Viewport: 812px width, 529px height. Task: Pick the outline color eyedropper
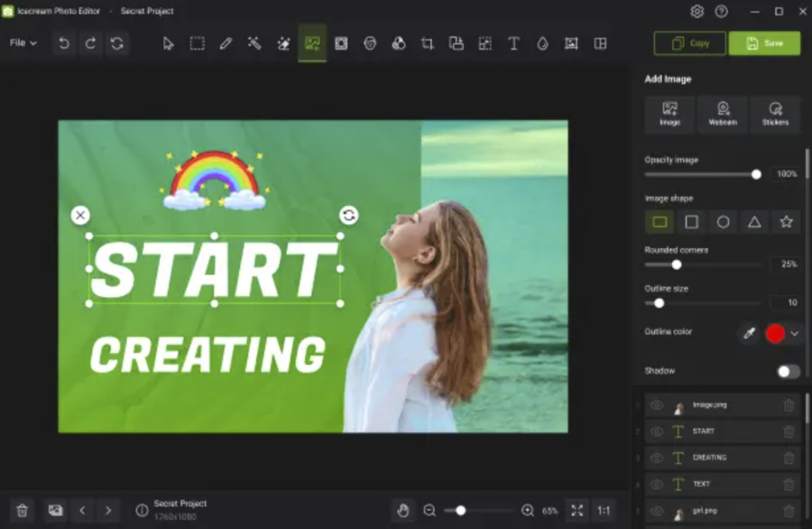(748, 334)
